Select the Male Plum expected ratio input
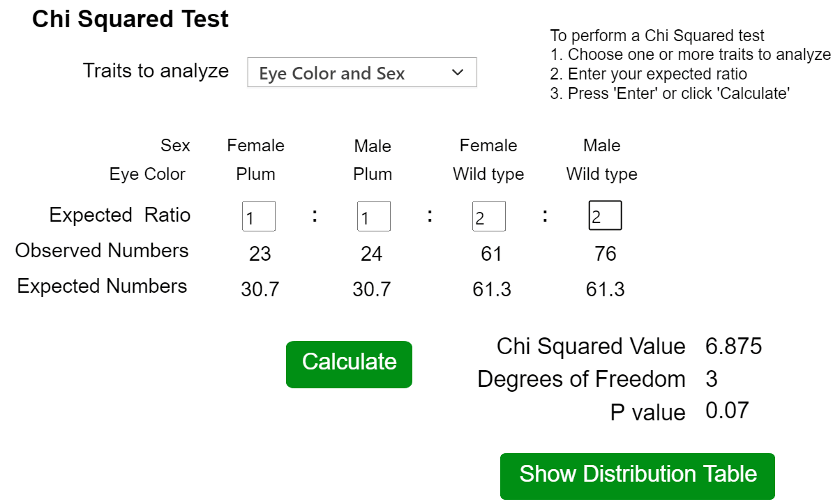The height and width of the screenshot is (504, 833). coord(373,217)
